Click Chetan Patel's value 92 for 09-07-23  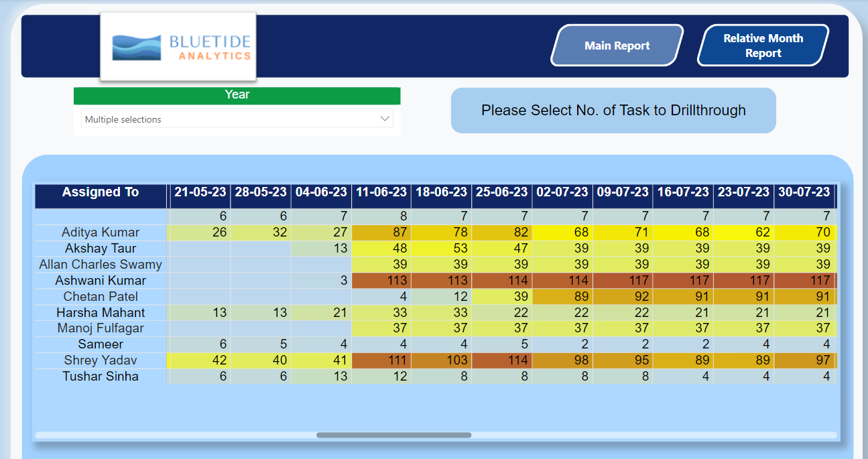(623, 297)
